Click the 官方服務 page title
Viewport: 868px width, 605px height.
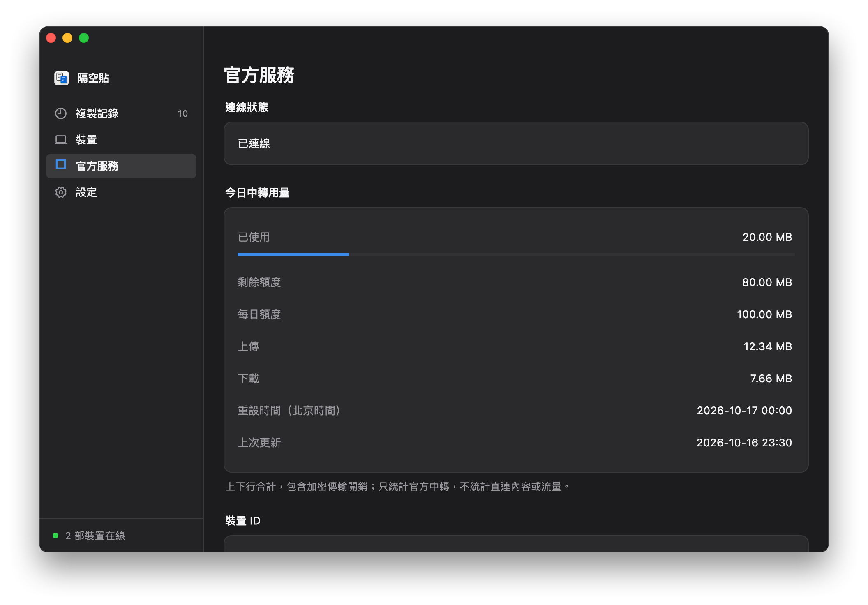[x=259, y=75]
